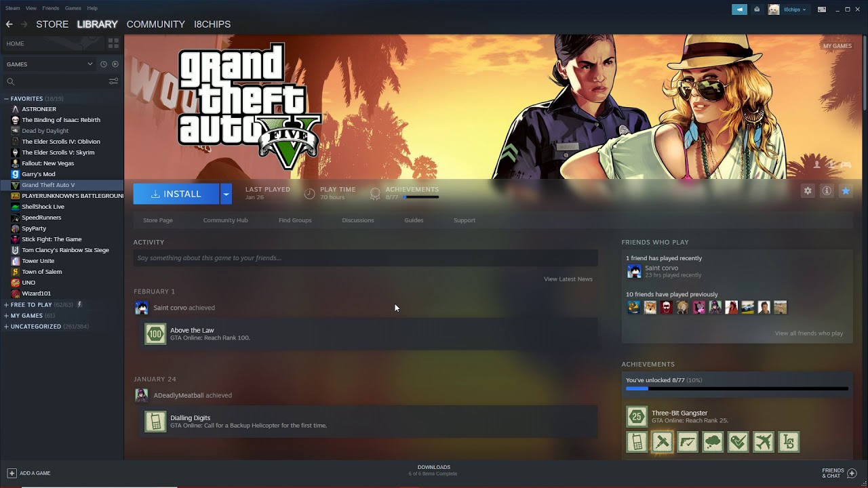The height and width of the screenshot is (488, 868).
Task: Open the I8chips account dropdown
Action: (795, 9)
